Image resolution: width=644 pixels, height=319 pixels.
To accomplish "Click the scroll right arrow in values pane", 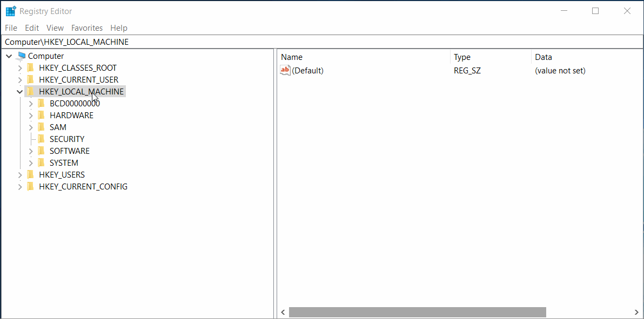I will coord(636,313).
